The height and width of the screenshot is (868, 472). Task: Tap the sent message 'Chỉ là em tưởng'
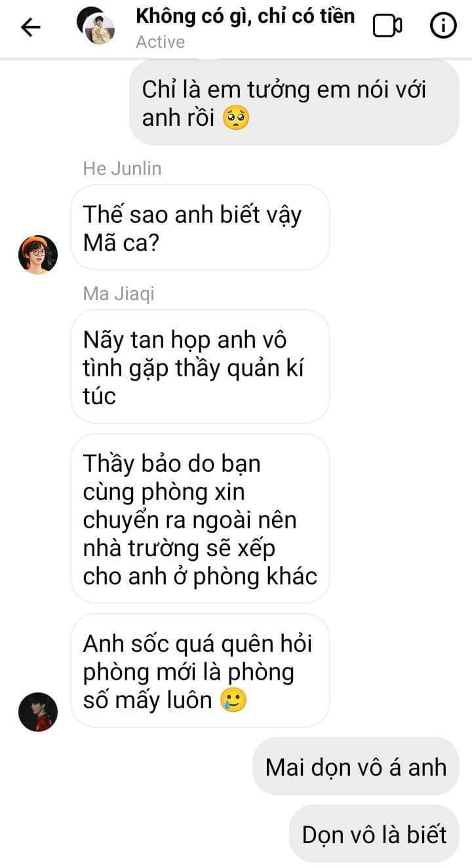[x=294, y=103]
